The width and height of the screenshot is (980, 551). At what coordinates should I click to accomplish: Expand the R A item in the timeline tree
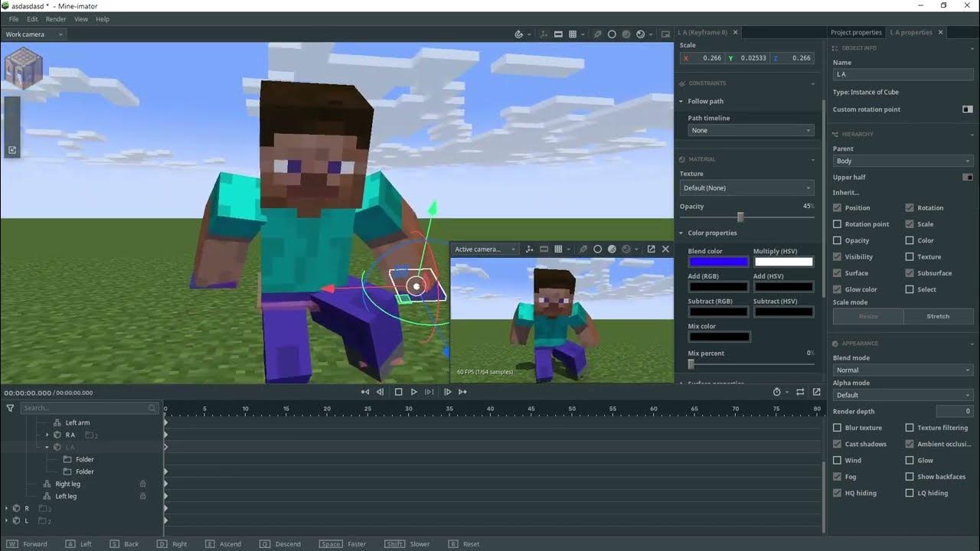click(47, 435)
